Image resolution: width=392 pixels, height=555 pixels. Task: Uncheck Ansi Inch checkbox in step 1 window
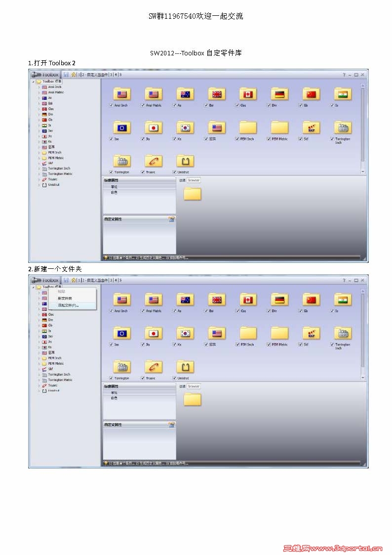coord(111,105)
